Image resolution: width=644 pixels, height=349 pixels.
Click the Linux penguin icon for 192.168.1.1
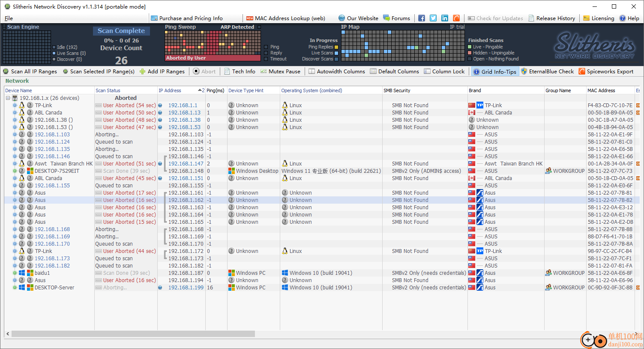(21, 105)
